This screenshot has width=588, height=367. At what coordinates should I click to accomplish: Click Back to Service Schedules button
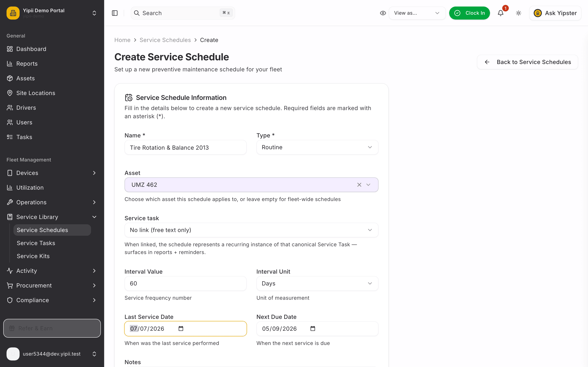point(528,62)
